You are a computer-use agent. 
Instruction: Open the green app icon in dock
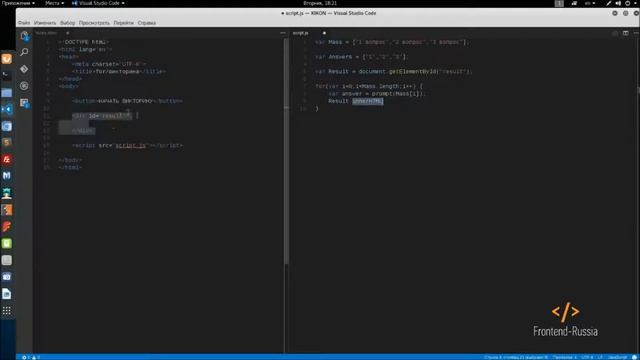(7, 243)
